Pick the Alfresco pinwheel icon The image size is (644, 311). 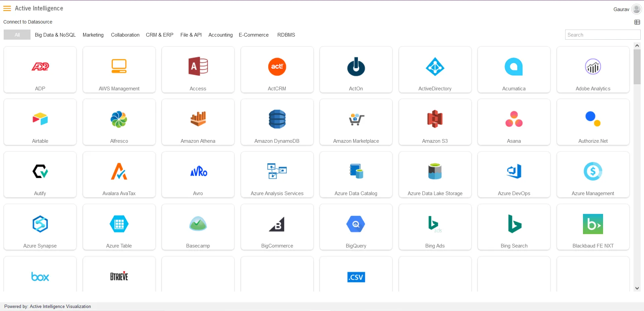pyautogui.click(x=119, y=119)
